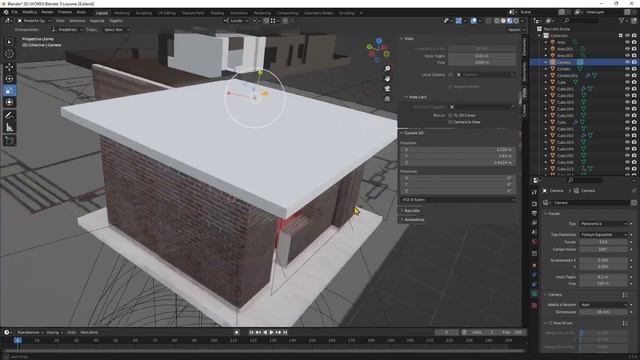The image size is (640, 360).
Task: Select the Rotate tool
Action: point(9,78)
